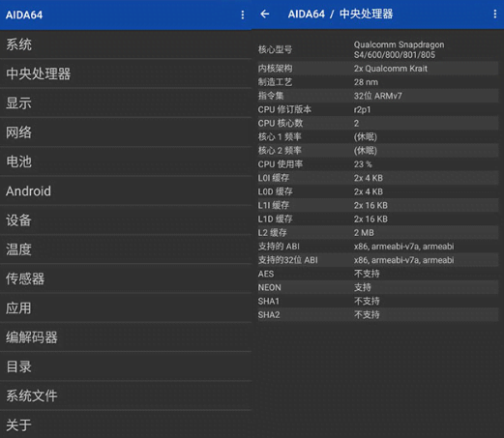Click the AIDA64 title in main screen
The image size is (504, 438).
tap(24, 15)
